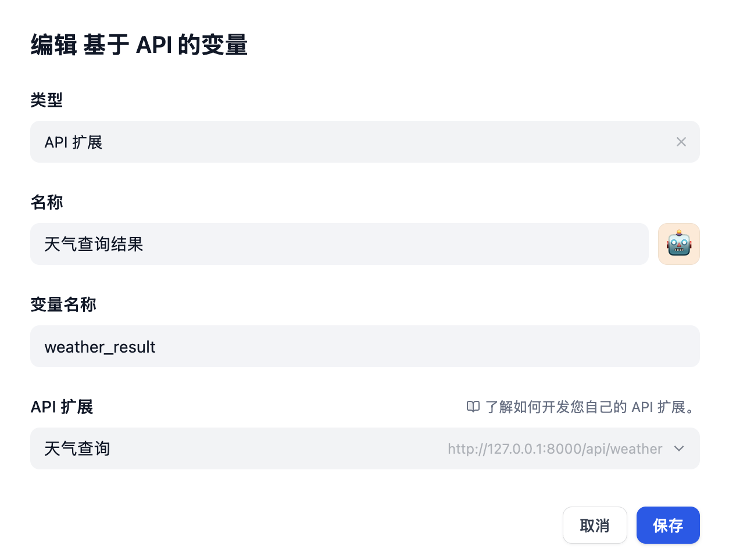Click the API 扩展 value in the 类型 field

pyautogui.click(x=73, y=142)
